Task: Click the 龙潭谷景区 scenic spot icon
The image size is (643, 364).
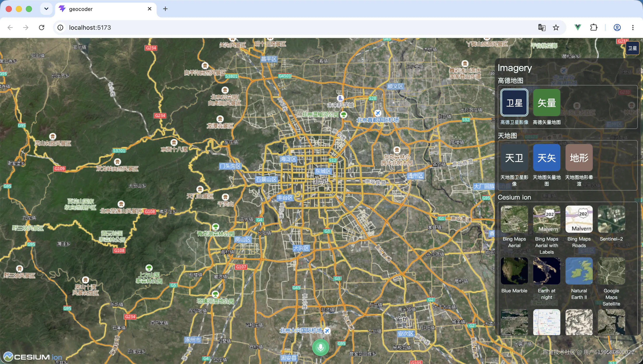Action: tap(220, 119)
